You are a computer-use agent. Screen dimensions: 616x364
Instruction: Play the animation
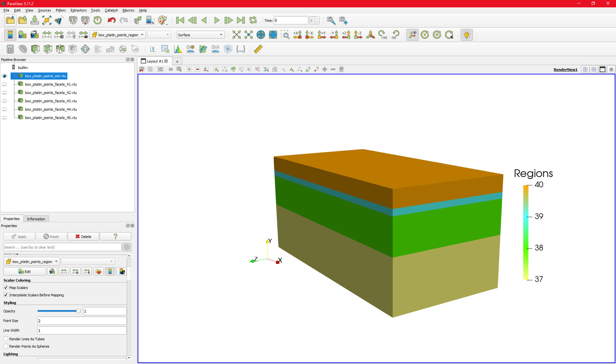coord(217,20)
